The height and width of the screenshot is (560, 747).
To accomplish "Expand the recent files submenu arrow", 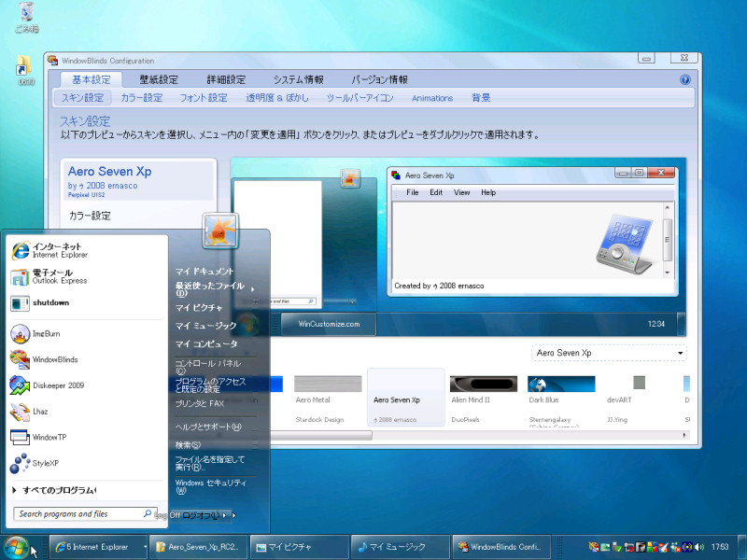I will pyautogui.click(x=252, y=288).
